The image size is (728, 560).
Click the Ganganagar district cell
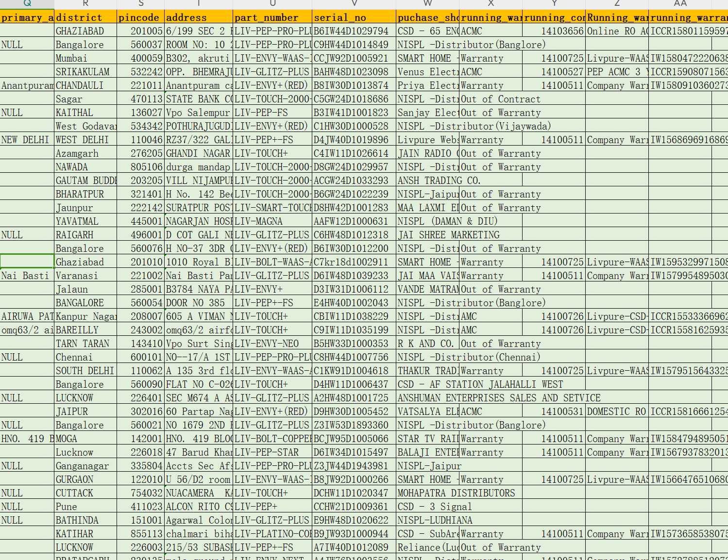tap(85, 466)
